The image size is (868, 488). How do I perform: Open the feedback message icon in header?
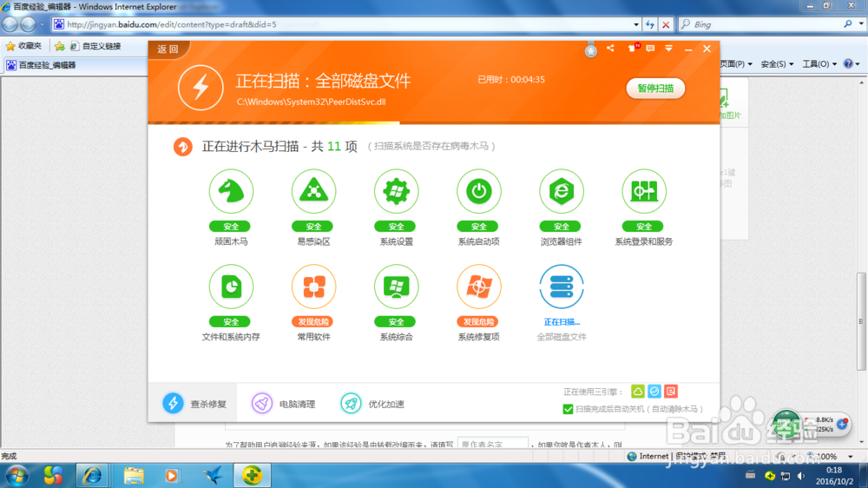coord(650,49)
